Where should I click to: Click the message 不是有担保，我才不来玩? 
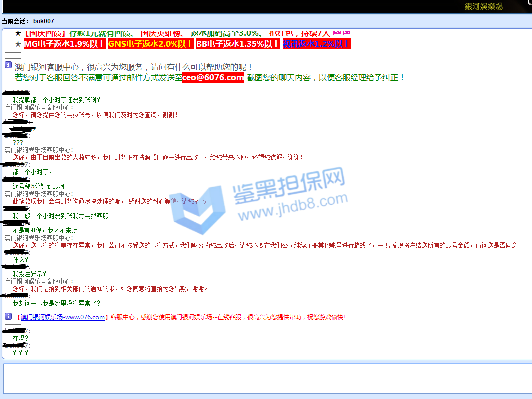(x=45, y=231)
